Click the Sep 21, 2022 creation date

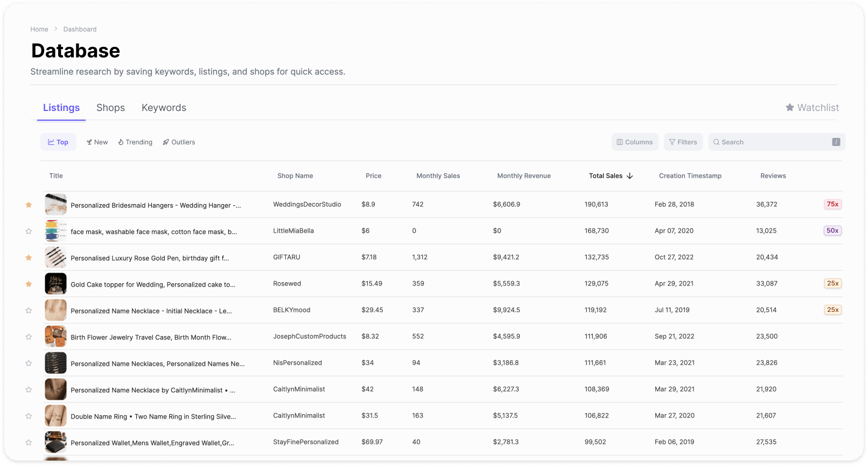[x=674, y=337]
